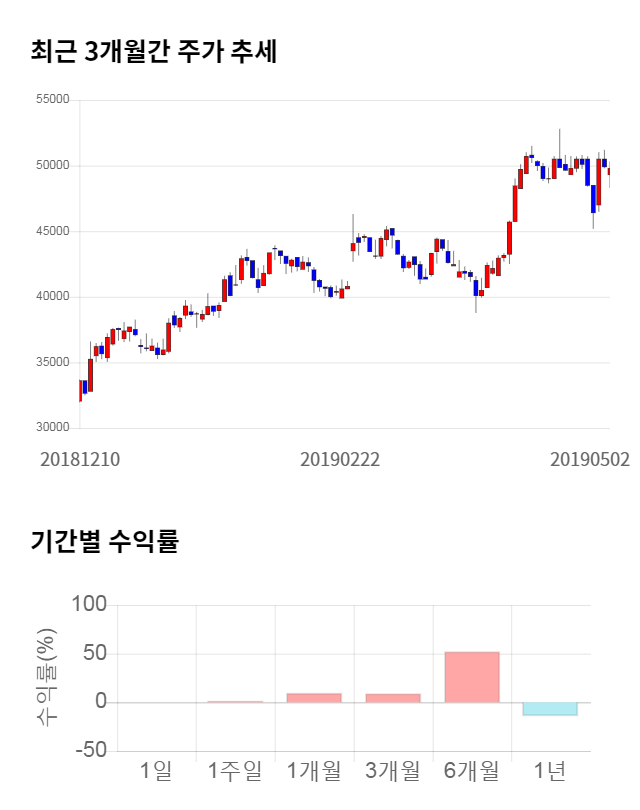Click the 1일 x-axis label

(x=156, y=771)
